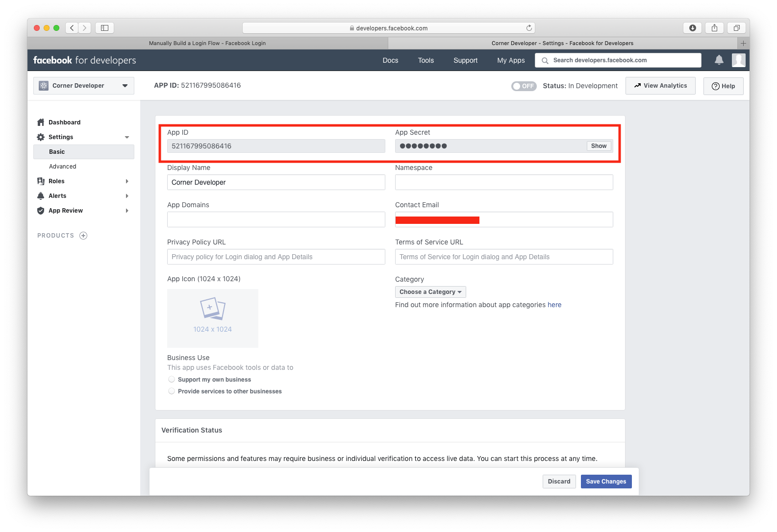Image resolution: width=777 pixels, height=532 pixels.
Task: Open the notifications bell icon
Action: tap(719, 60)
